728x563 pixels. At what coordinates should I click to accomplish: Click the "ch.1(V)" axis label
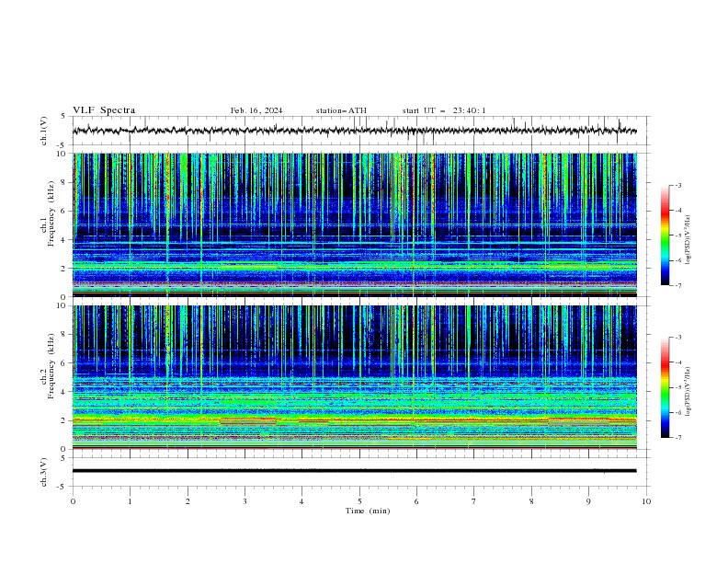[44, 131]
